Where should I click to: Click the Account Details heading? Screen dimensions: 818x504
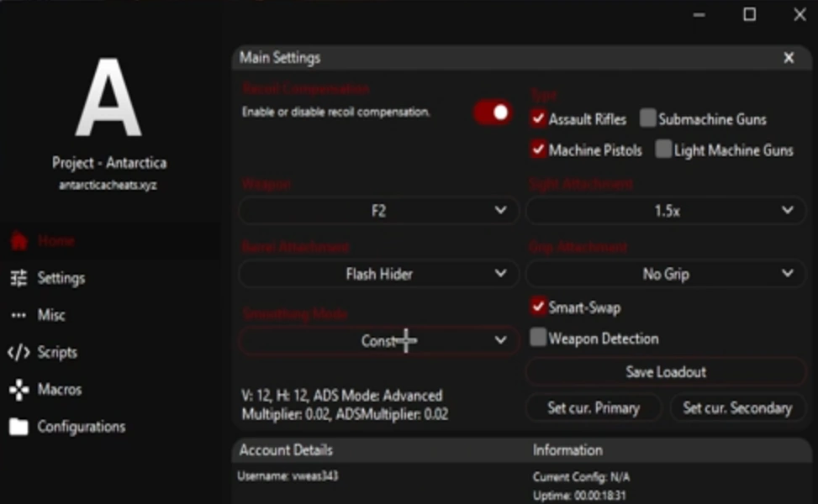pyautogui.click(x=286, y=450)
